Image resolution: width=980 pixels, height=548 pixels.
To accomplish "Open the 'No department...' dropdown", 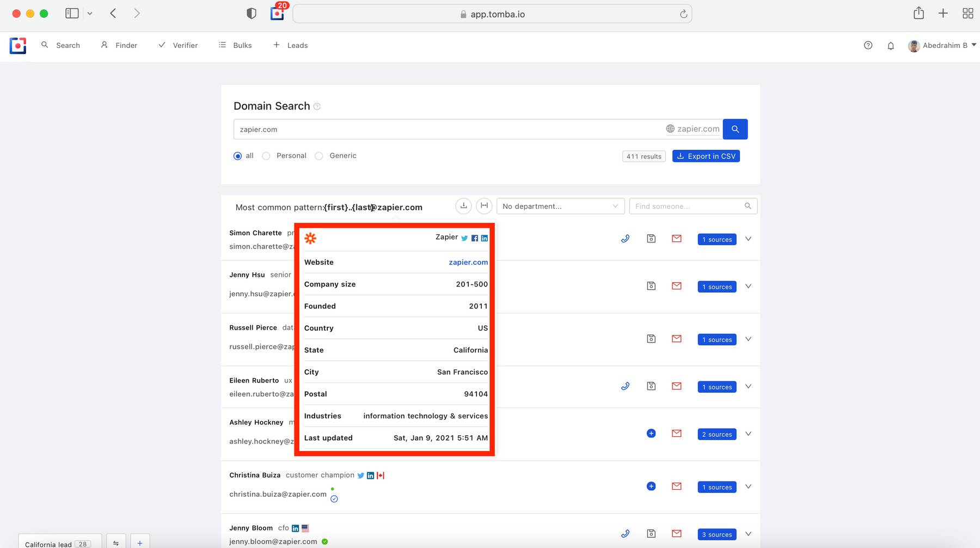I will (560, 206).
